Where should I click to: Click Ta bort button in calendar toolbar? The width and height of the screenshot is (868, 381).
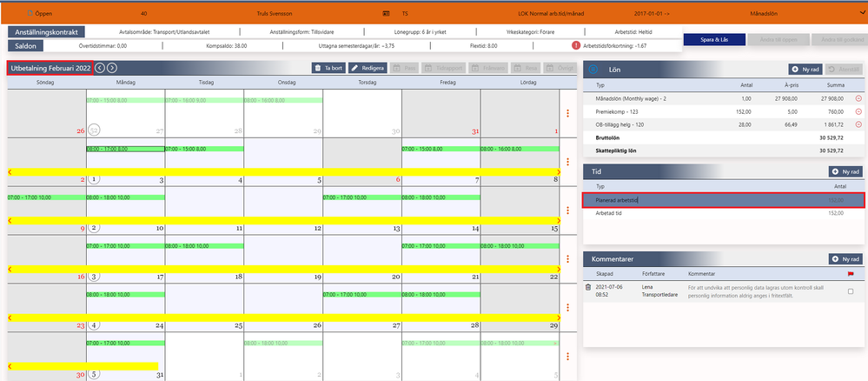pos(328,68)
